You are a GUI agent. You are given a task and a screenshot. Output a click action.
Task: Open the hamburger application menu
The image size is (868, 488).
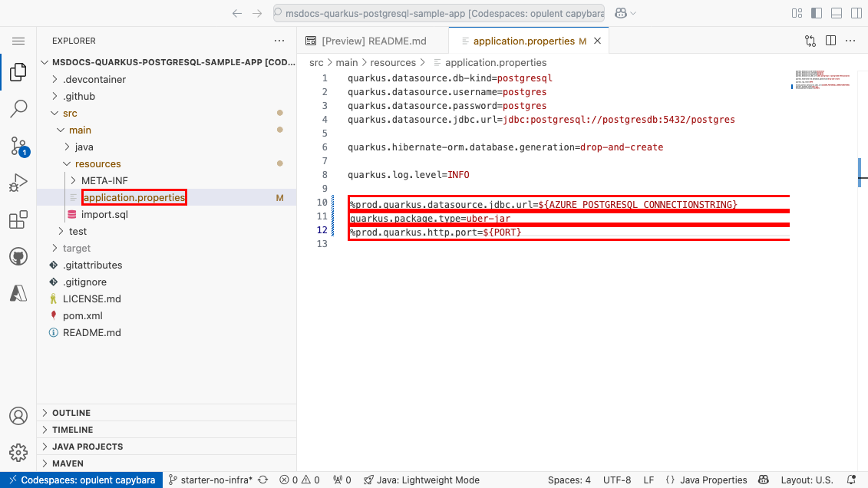click(18, 41)
